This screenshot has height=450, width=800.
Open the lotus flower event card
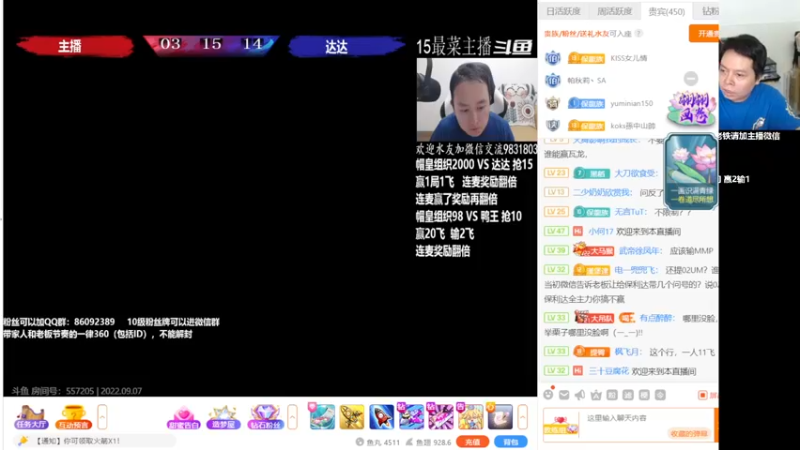(x=691, y=171)
